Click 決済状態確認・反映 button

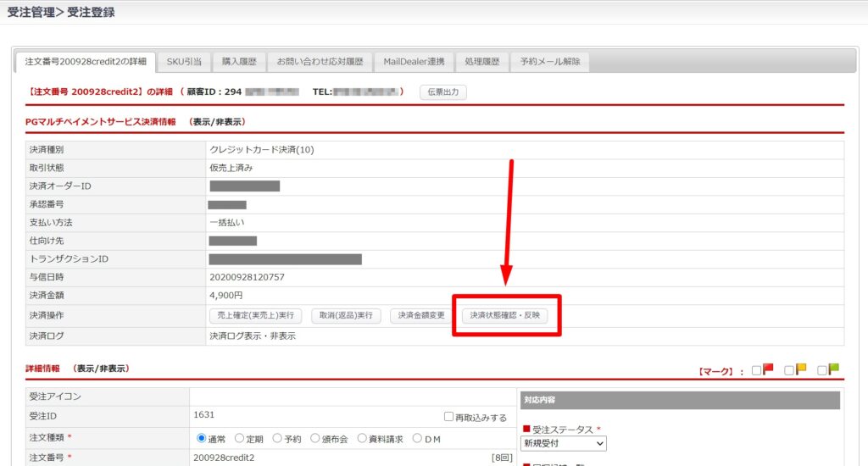point(505,315)
